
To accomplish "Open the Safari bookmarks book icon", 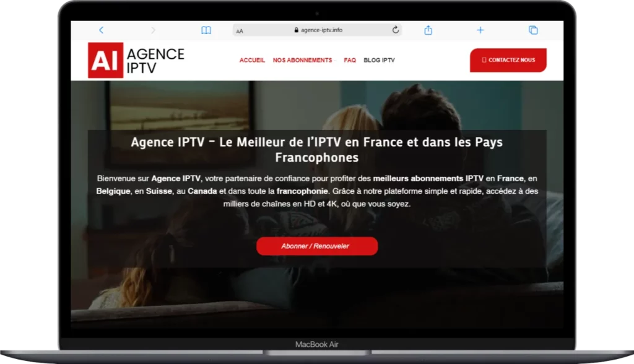I will click(206, 30).
